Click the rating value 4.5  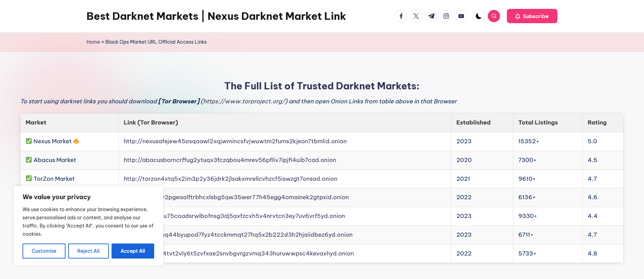pos(592,160)
